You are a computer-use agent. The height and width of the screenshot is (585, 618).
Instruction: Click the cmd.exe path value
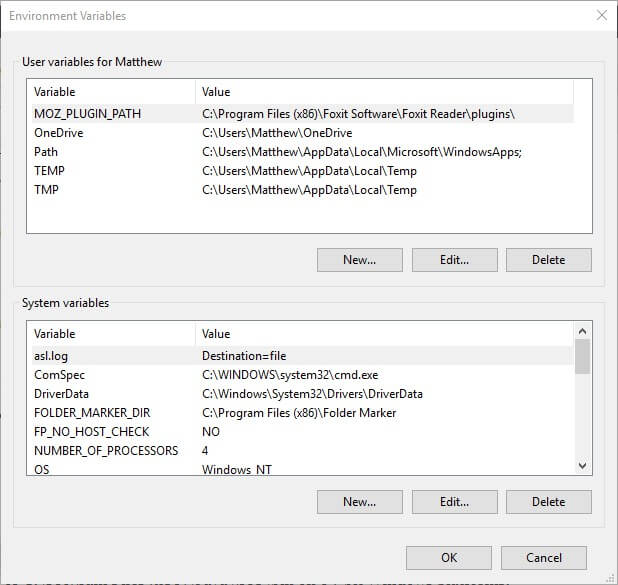(x=290, y=375)
